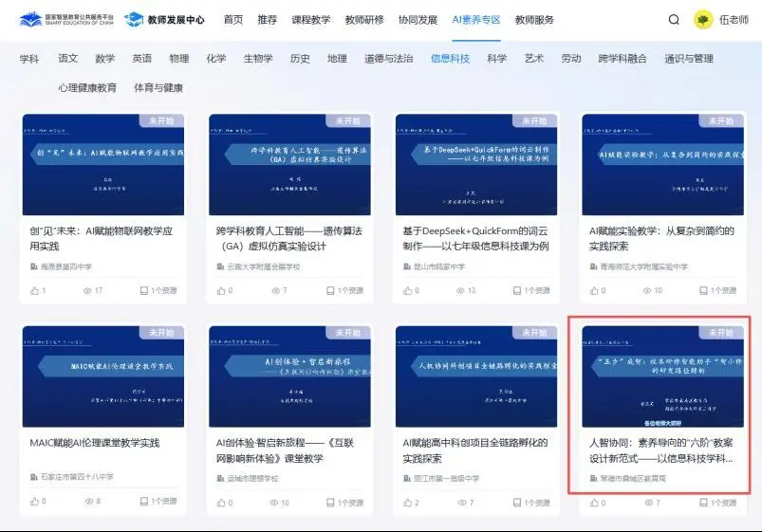Like the 跨学科教育人工智能 遗传算法 card
762x532 pixels.
(x=221, y=290)
